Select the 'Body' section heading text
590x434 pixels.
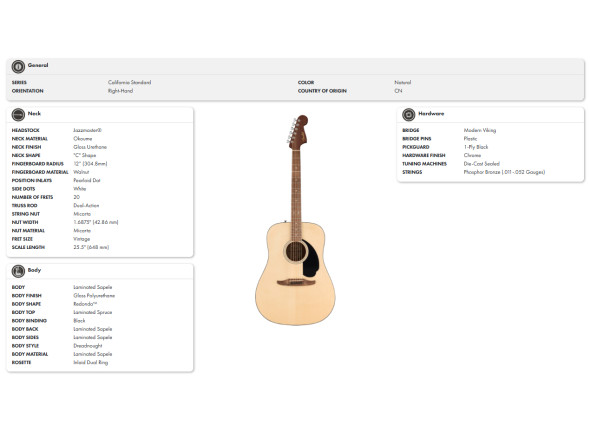34,270
